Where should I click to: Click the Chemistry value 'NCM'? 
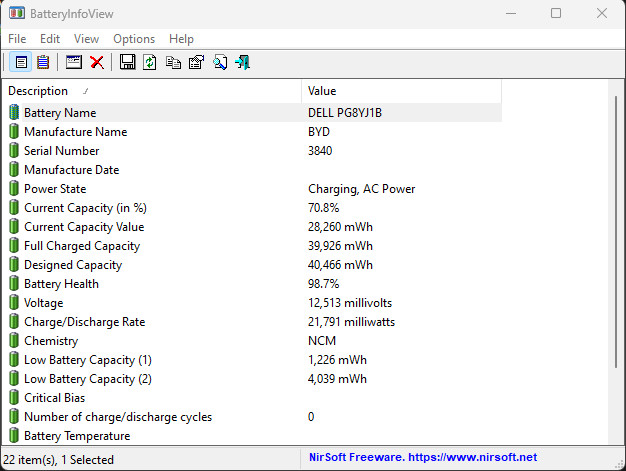[x=322, y=340]
